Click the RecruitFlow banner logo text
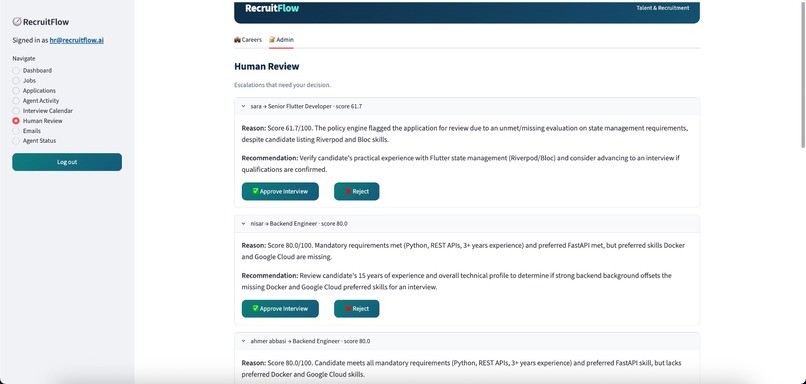 272,8
